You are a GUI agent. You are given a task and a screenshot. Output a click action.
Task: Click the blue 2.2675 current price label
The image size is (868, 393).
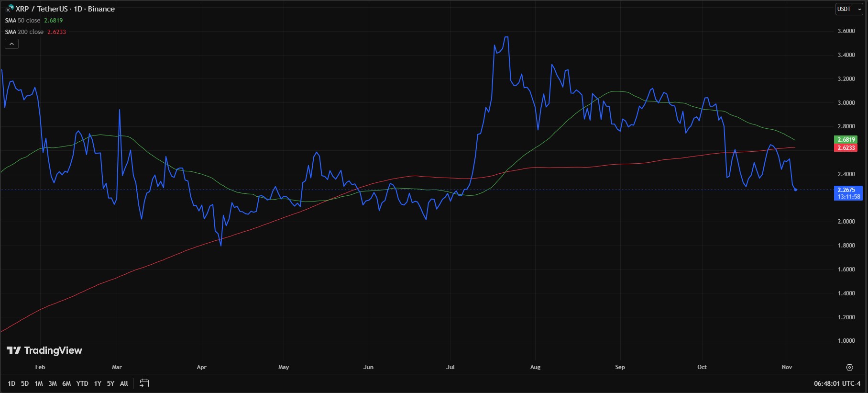click(847, 190)
